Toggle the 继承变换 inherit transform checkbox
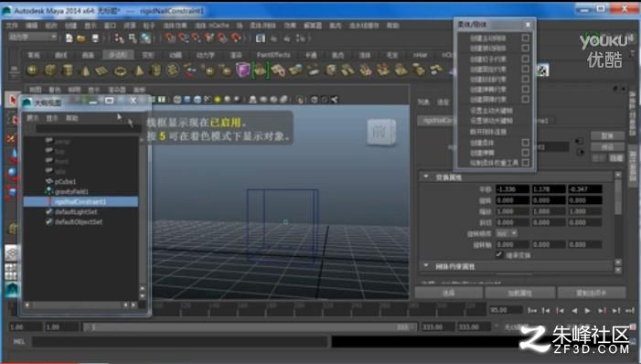Image resolution: width=641 pixels, height=364 pixels. [499, 255]
